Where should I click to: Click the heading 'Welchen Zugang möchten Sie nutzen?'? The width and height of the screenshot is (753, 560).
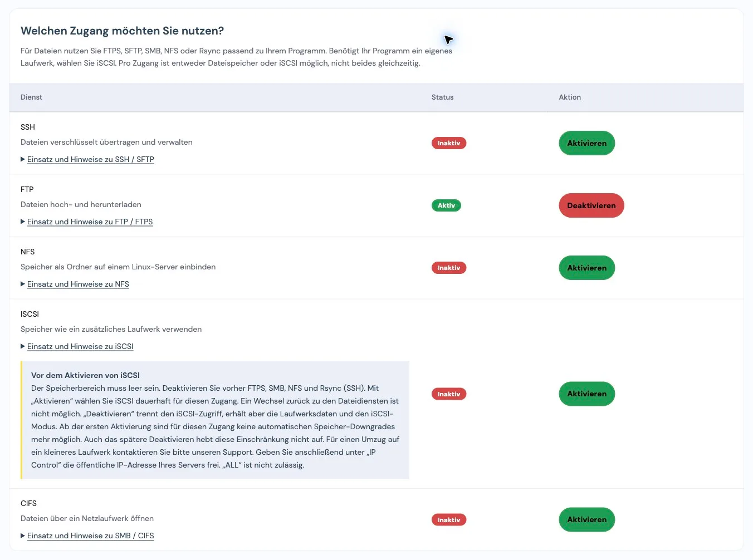coord(122,31)
